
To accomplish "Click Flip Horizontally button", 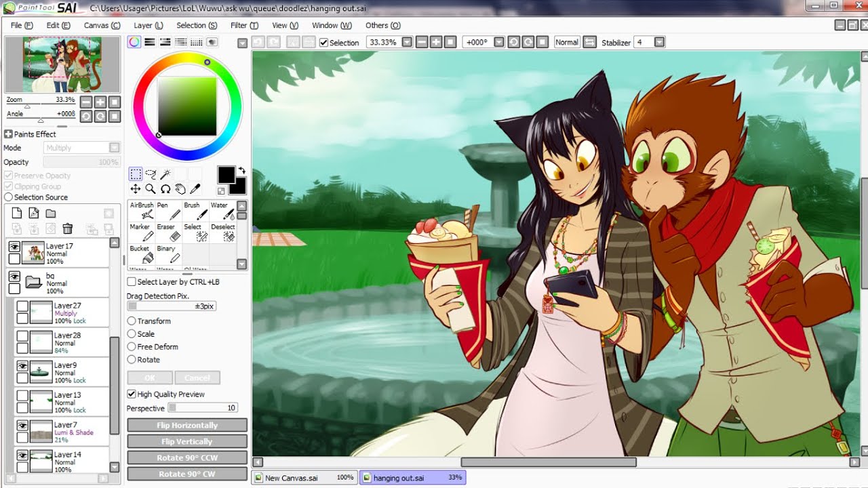I will 187,426.
